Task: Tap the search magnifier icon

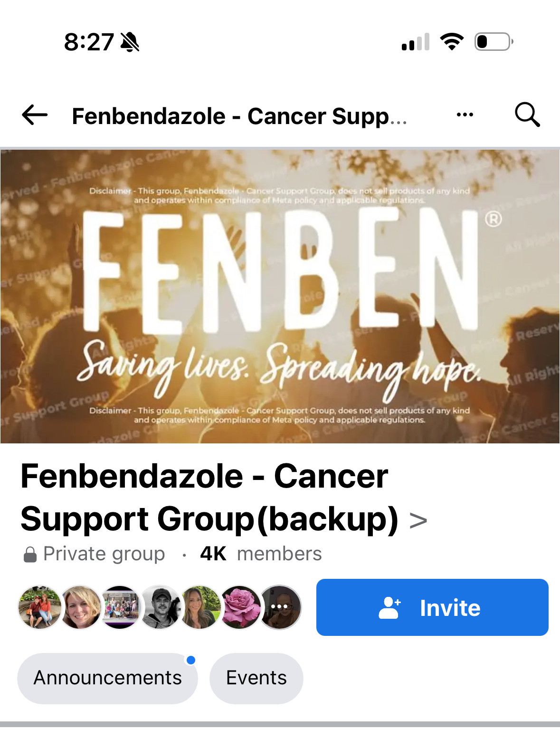Action: 527,115
